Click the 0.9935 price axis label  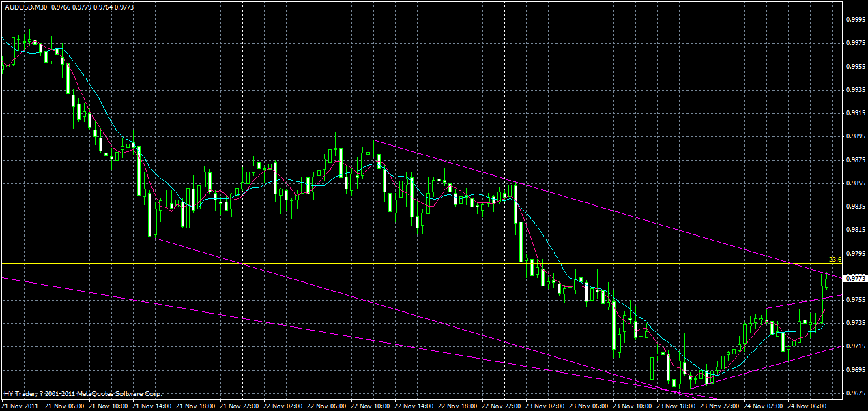click(856, 90)
